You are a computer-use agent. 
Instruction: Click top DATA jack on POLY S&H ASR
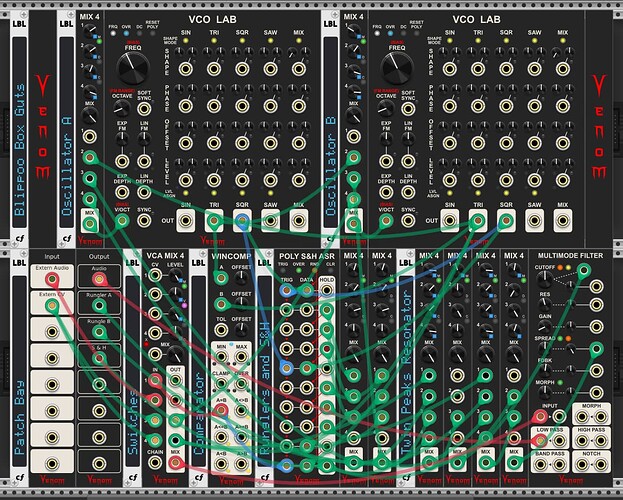coord(306,290)
